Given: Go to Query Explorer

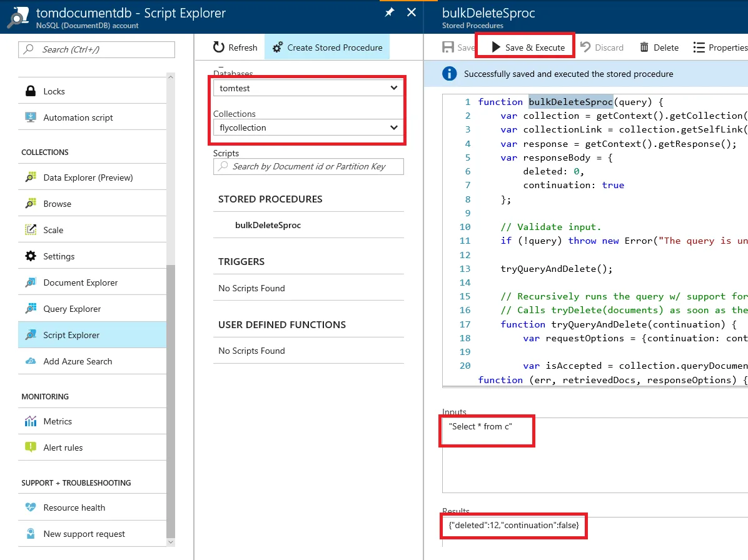Looking at the screenshot, I should pyautogui.click(x=92, y=308).
